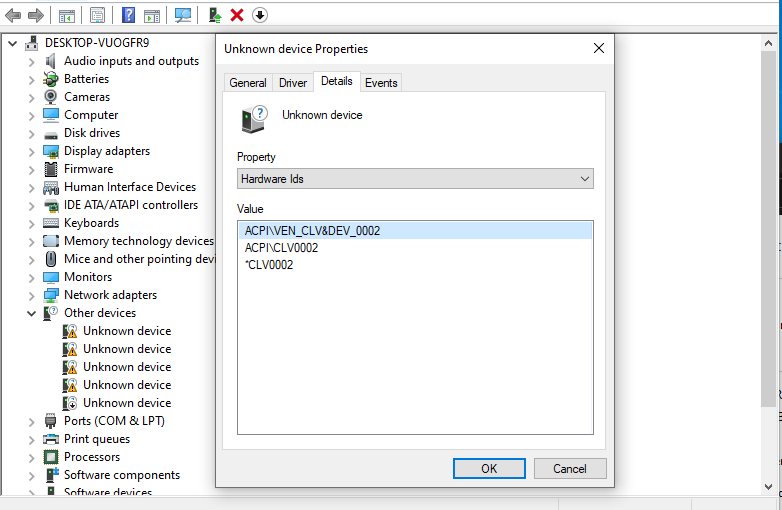This screenshot has height=510, width=782.
Task: Select the Processors chip icon
Action: (x=50, y=457)
